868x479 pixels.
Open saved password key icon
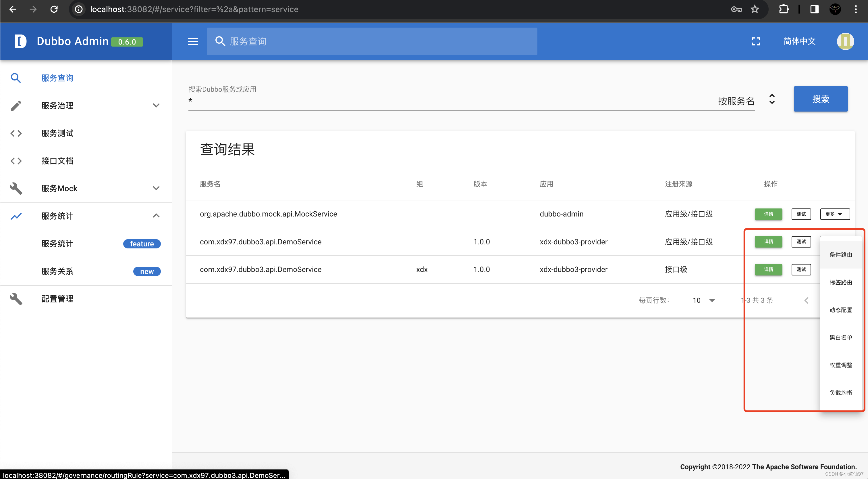(x=736, y=9)
